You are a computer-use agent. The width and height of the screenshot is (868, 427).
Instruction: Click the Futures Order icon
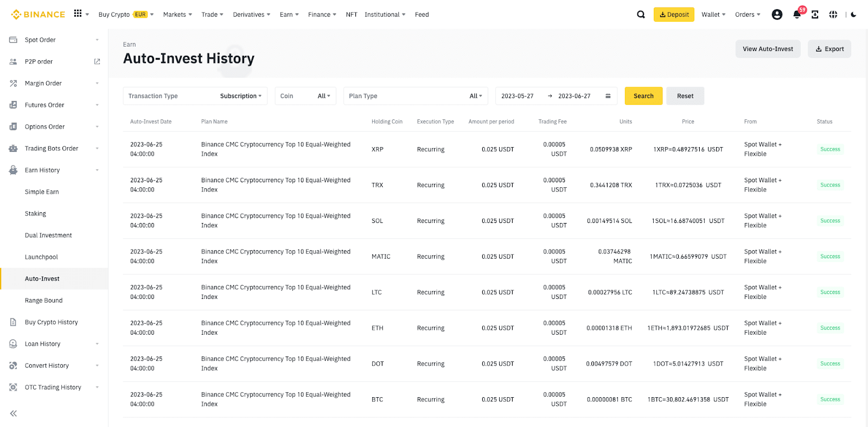point(13,105)
